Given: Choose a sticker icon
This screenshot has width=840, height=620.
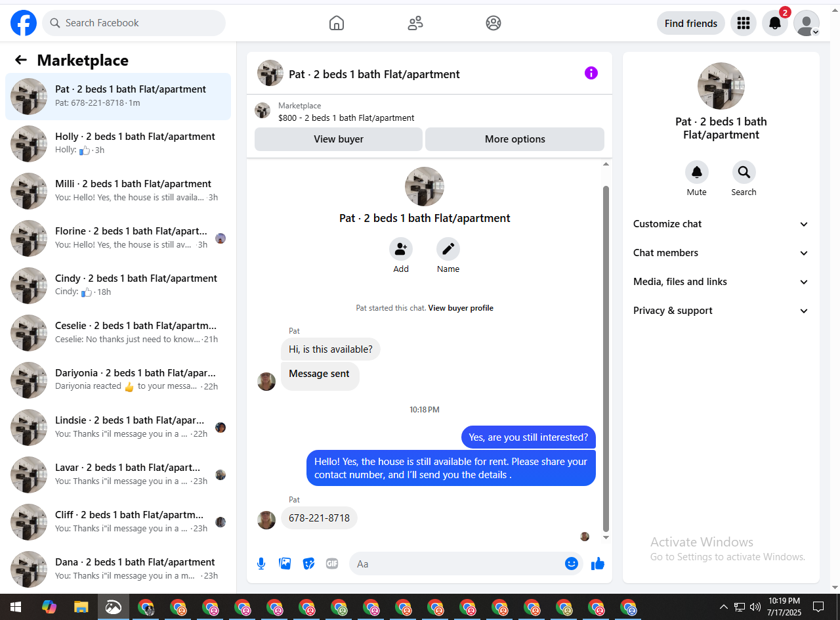Looking at the screenshot, I should (308, 564).
